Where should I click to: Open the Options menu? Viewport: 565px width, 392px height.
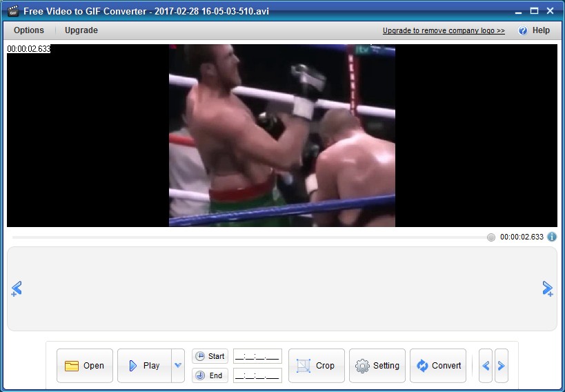tap(29, 30)
